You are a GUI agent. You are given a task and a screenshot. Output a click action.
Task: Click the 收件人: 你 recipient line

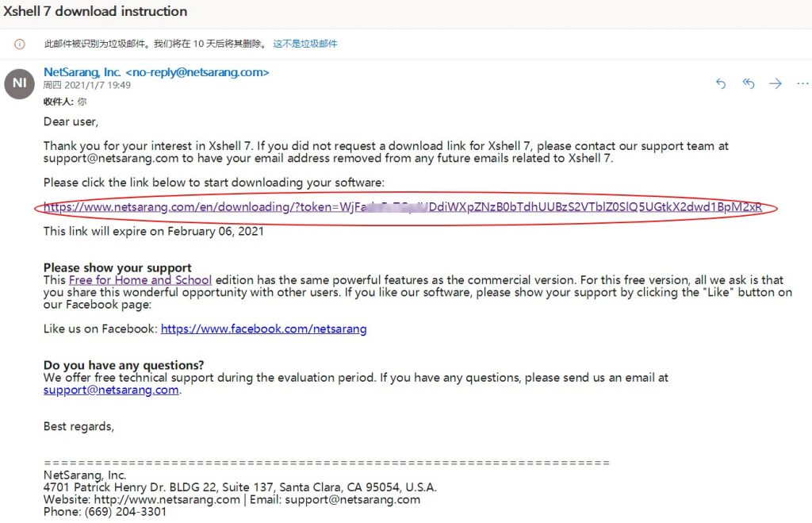tap(65, 102)
